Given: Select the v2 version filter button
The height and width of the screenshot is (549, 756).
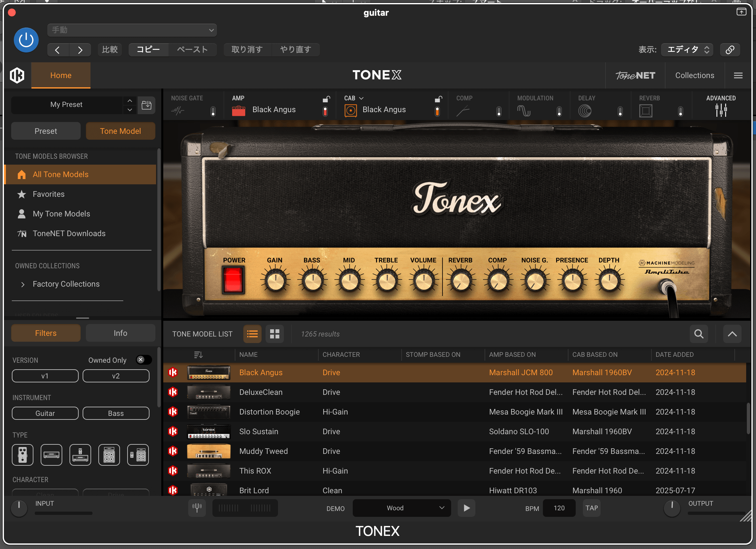Looking at the screenshot, I should tap(116, 376).
